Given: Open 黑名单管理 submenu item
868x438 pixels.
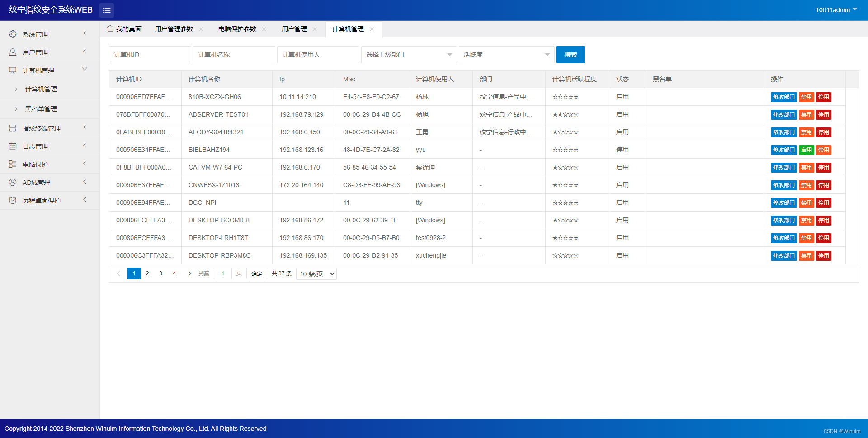Looking at the screenshot, I should [x=41, y=109].
